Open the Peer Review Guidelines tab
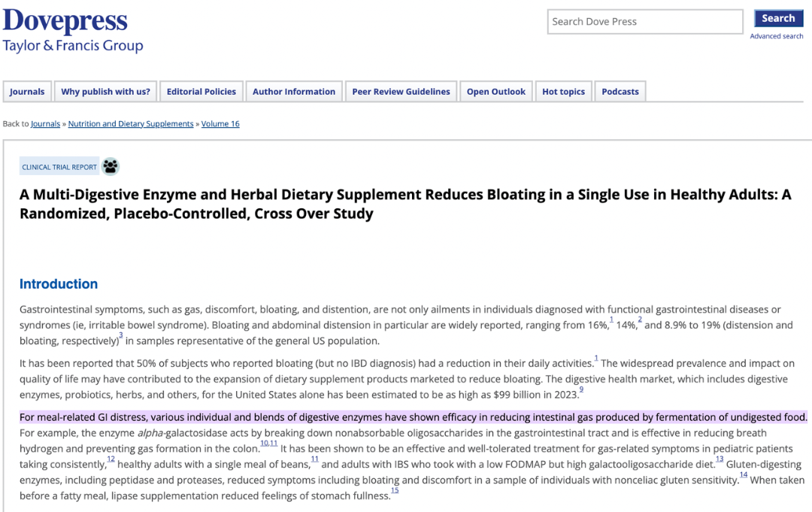Viewport: 812px width, 512px height. click(401, 92)
